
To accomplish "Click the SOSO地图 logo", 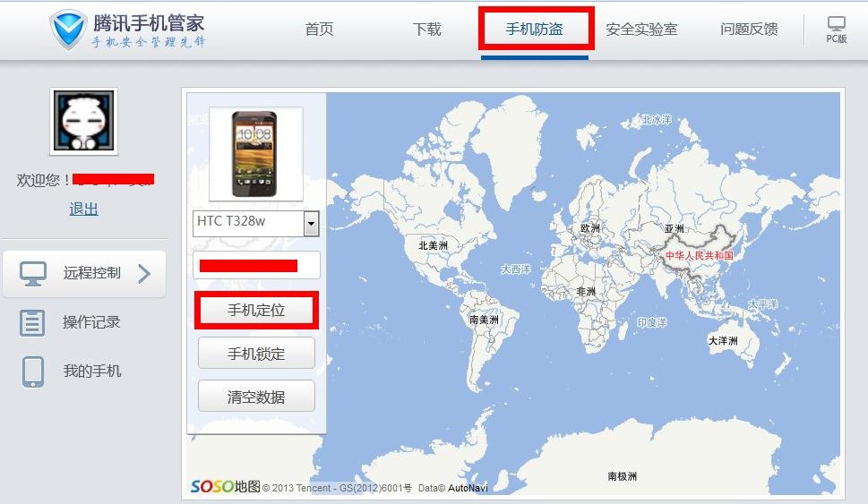I will [225, 486].
